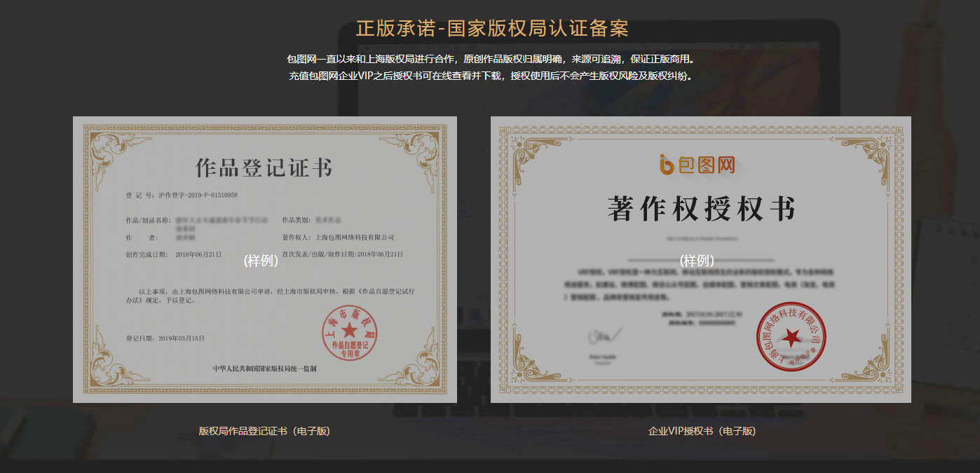Viewport: 980px width, 473px height.
Task: Click the 版权局作品登记证书（电子版）caption
Action: 264,431
